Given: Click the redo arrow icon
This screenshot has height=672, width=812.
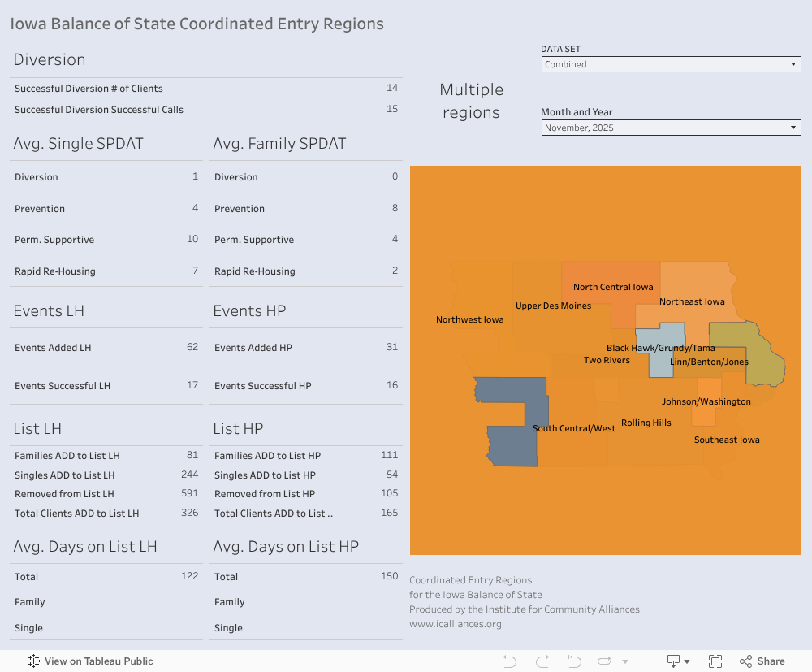Looking at the screenshot, I should click(542, 661).
